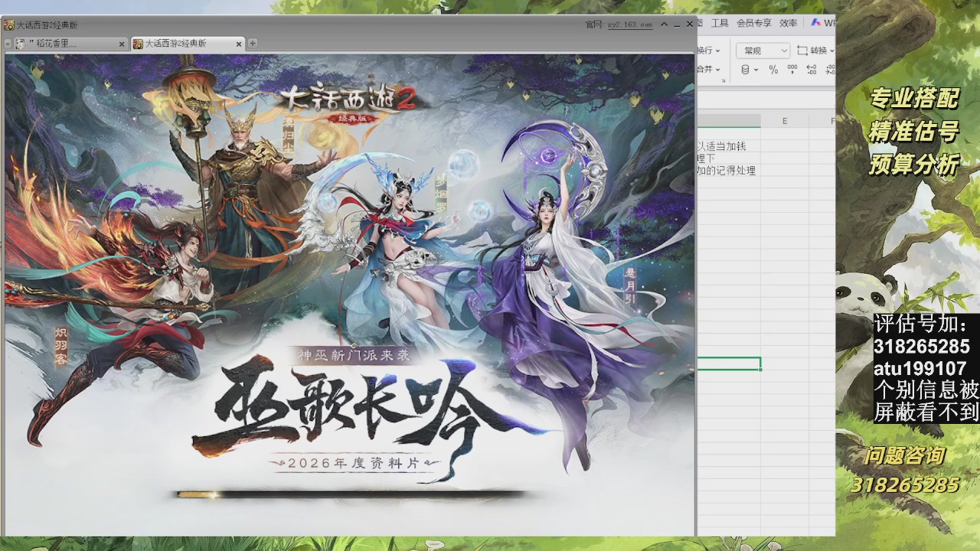Select the 大话西游2经典版 tab
This screenshot has width=980, height=551.
tap(188, 44)
